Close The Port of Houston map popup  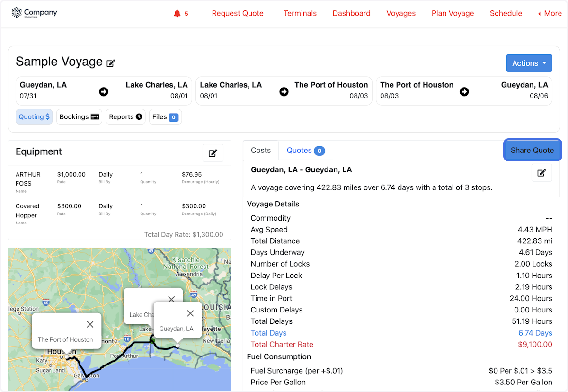90,324
